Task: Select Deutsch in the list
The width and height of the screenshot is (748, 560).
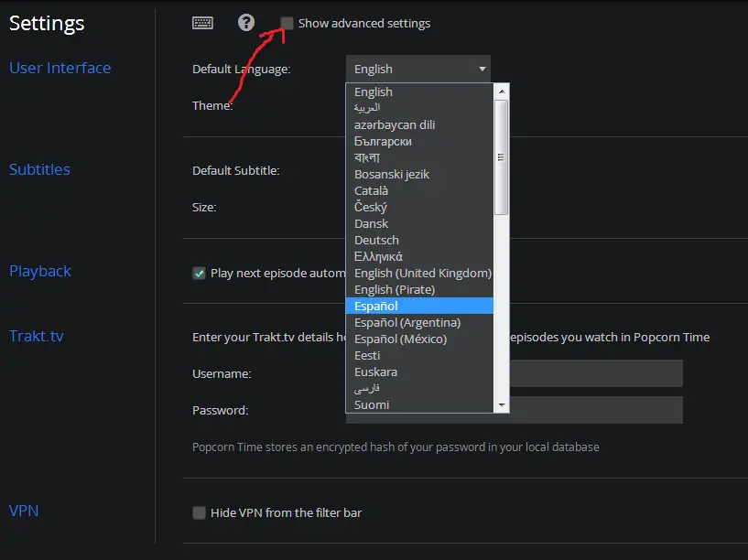Action: pos(419,241)
